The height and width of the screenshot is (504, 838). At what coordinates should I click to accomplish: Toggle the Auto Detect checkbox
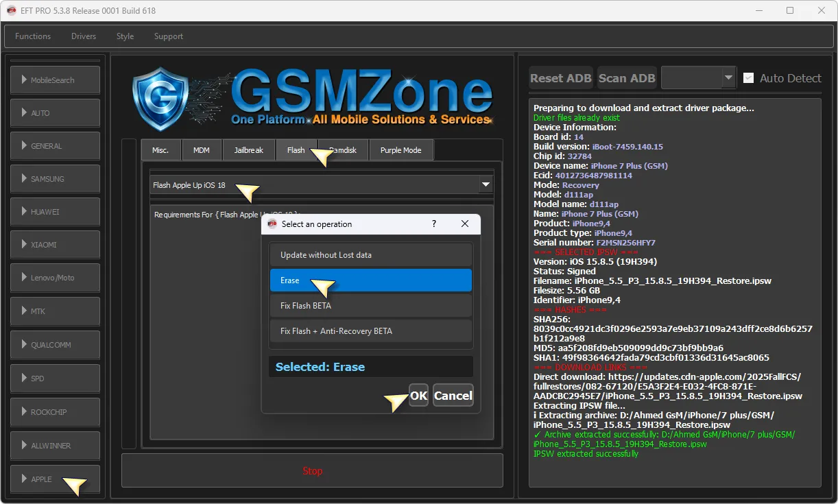[749, 78]
